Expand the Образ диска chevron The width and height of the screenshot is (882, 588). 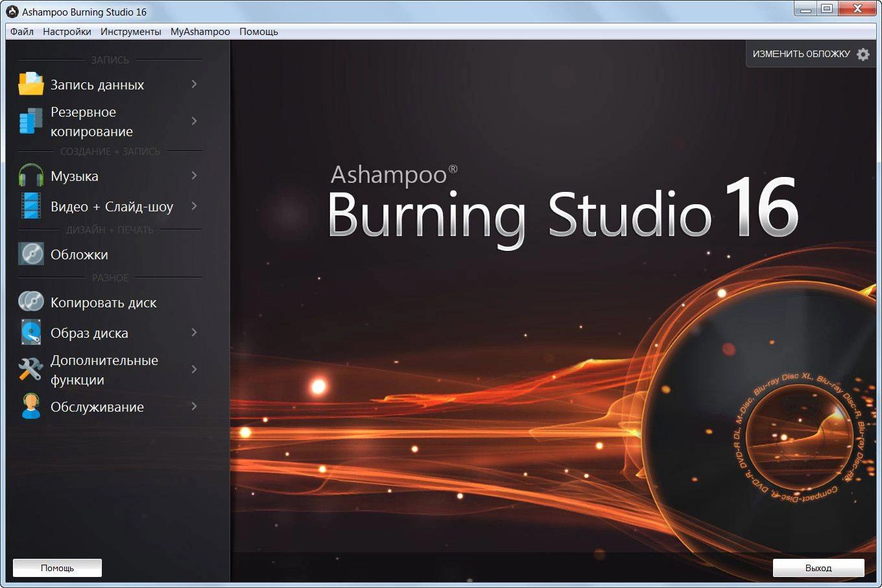194,333
